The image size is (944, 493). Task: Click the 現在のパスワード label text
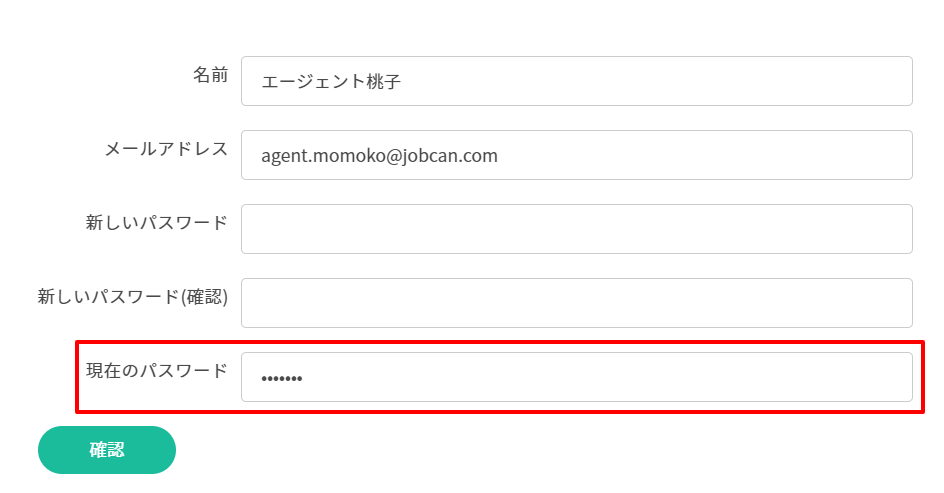click(x=157, y=371)
